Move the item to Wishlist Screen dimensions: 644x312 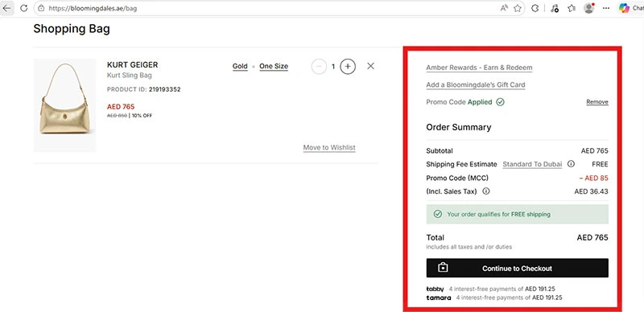point(329,147)
